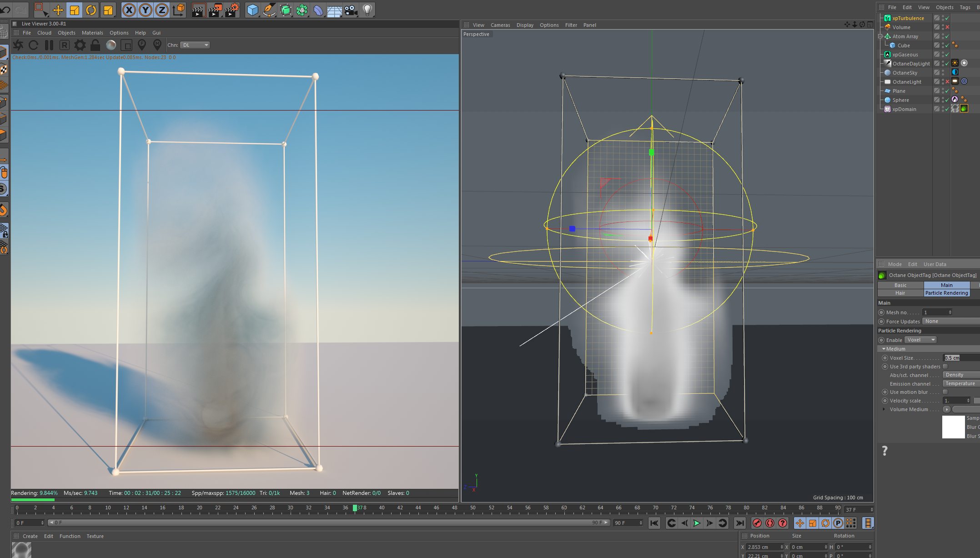Viewport: 980px width, 558px height.
Task: Enable Use motion blur checkbox
Action: (x=945, y=392)
